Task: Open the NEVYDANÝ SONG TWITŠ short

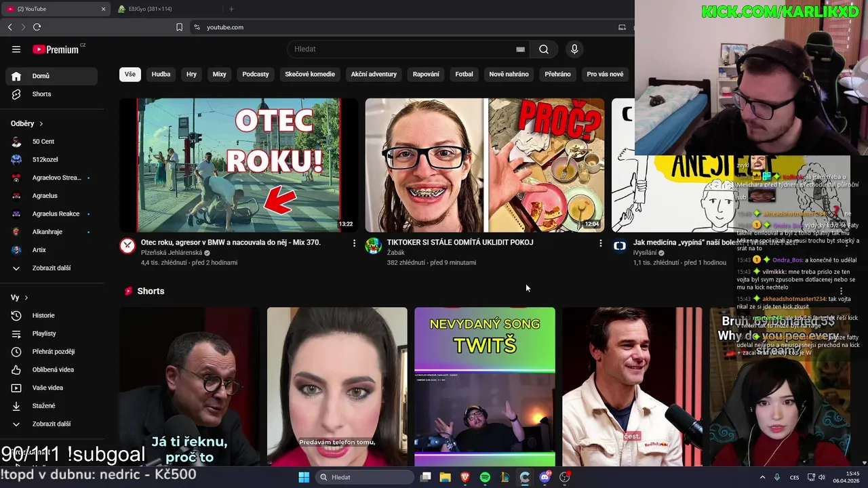Action: [x=485, y=387]
